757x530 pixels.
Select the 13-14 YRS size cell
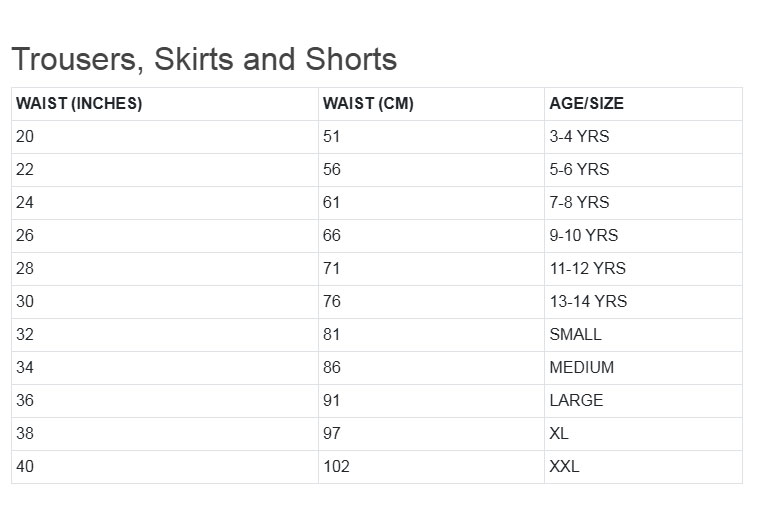(x=588, y=301)
